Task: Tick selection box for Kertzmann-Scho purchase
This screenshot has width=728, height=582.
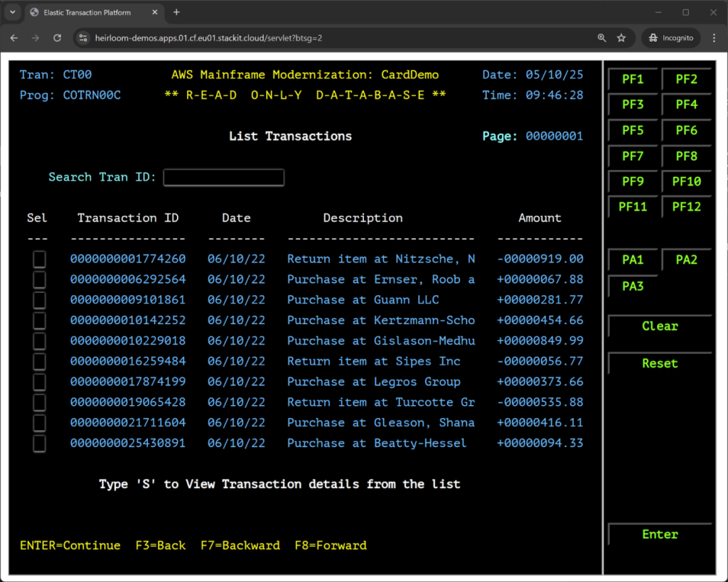Action: [x=40, y=320]
